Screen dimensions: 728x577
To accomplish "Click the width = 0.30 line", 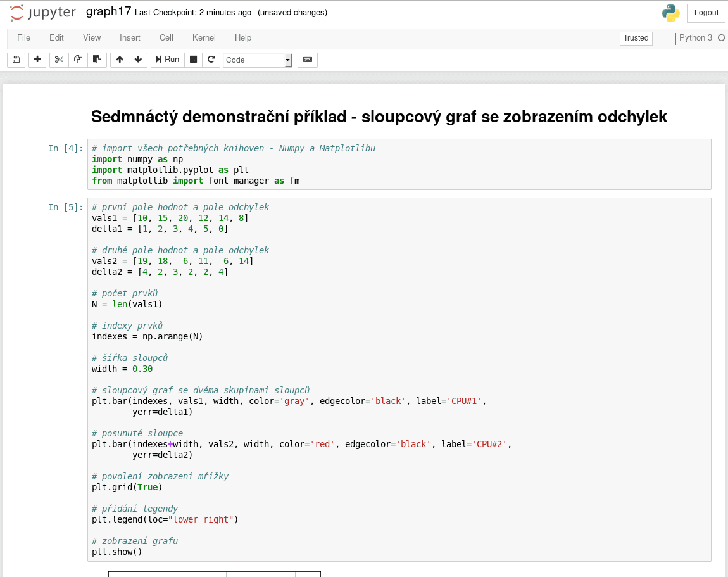I will click(x=122, y=369).
